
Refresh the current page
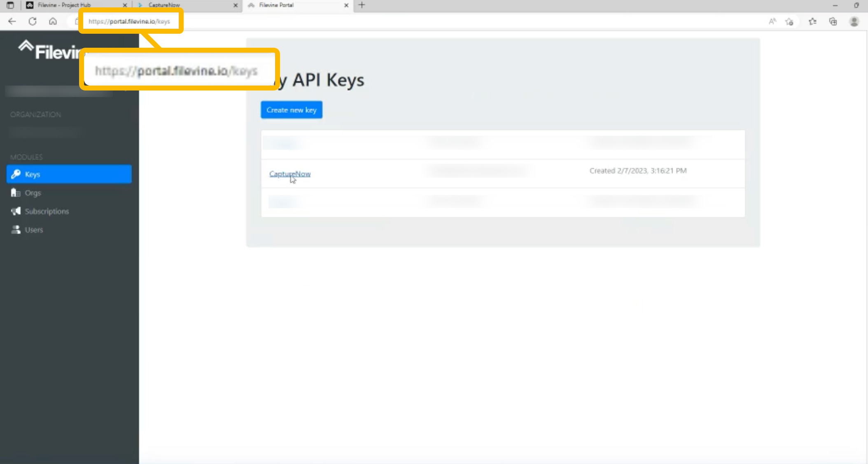point(33,21)
